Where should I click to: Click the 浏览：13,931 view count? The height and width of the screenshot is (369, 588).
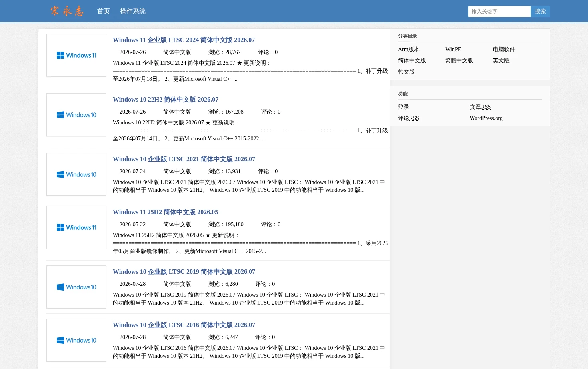(224, 172)
